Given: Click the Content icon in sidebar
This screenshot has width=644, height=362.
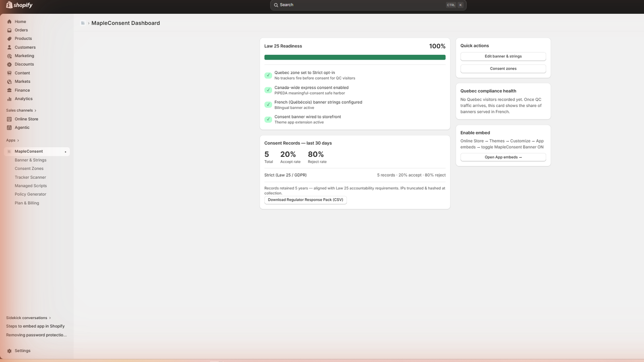Looking at the screenshot, I should click(x=9, y=73).
